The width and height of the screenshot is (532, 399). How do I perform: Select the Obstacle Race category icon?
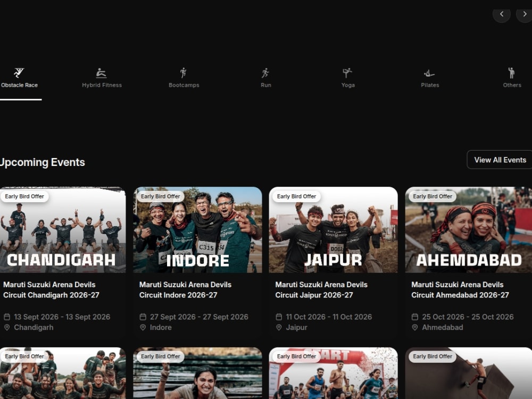(19, 72)
